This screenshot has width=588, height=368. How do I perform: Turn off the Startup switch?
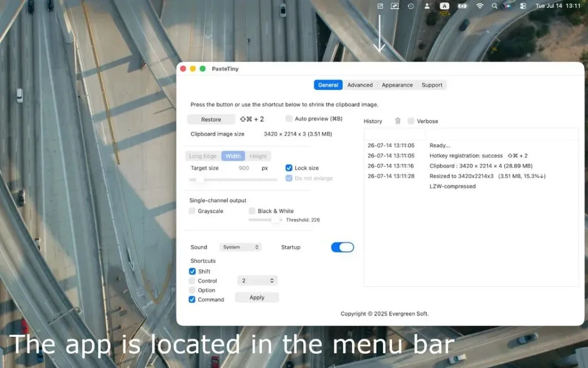click(x=342, y=247)
